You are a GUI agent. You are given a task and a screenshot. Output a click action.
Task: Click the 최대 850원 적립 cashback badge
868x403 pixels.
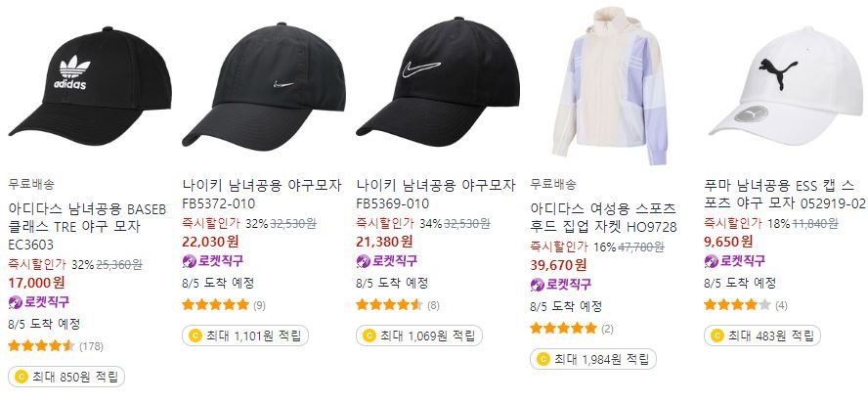pos(66,377)
